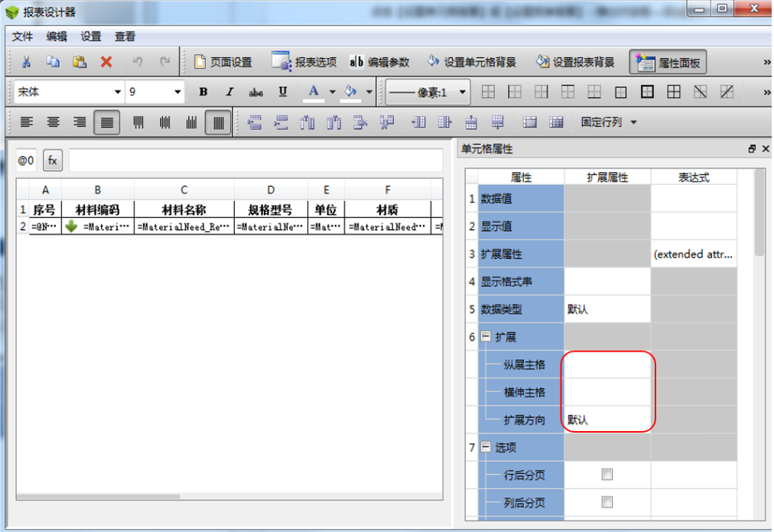
Task: Apply the all borders grid icon
Action: point(674,91)
